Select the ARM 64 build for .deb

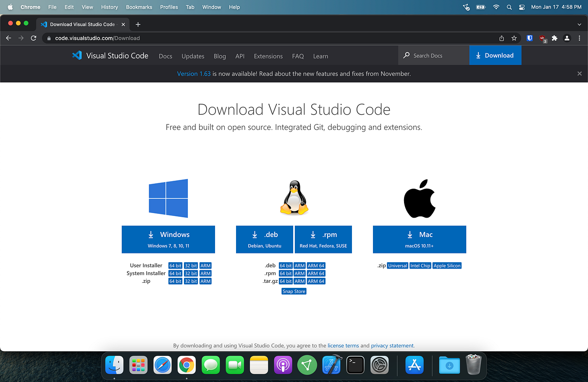[x=316, y=265]
